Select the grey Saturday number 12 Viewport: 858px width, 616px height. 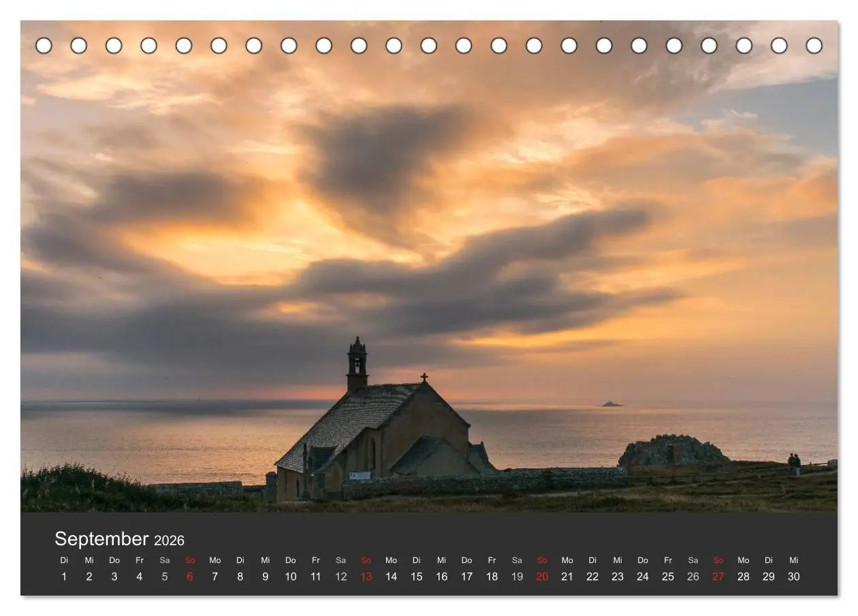(341, 577)
